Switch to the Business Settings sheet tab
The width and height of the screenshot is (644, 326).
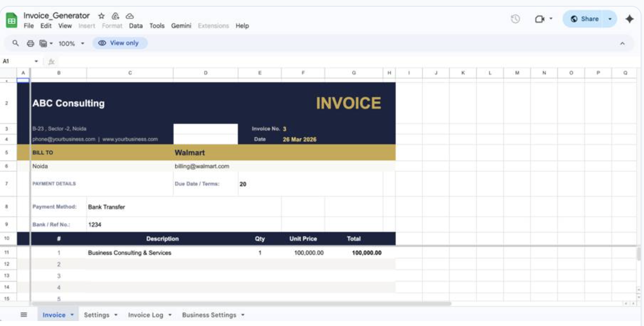tap(209, 315)
